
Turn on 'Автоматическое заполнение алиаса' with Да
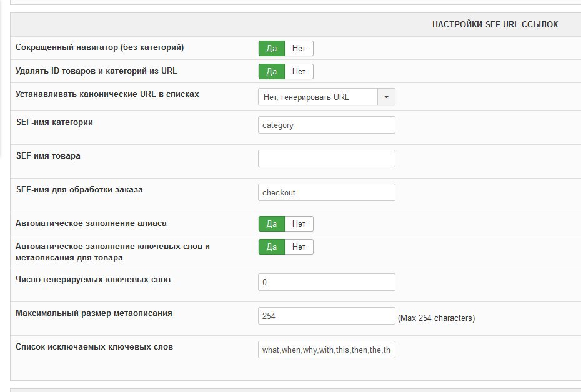272,224
